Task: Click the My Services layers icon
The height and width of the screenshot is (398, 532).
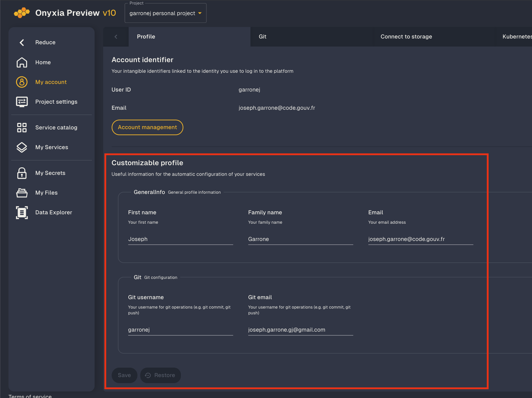Action: coord(22,147)
